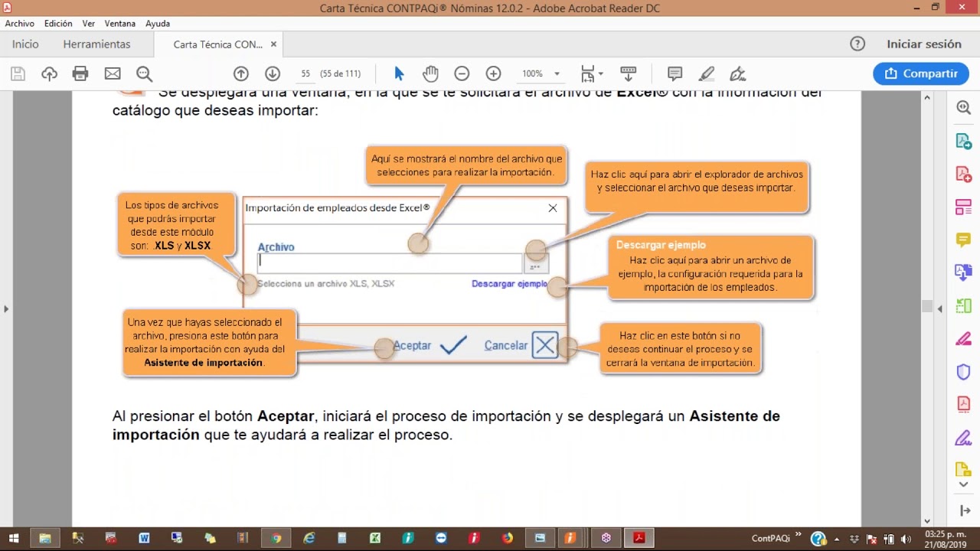Image resolution: width=980 pixels, height=551 pixels.
Task: Open the Windows Start button
Action: 13,538
